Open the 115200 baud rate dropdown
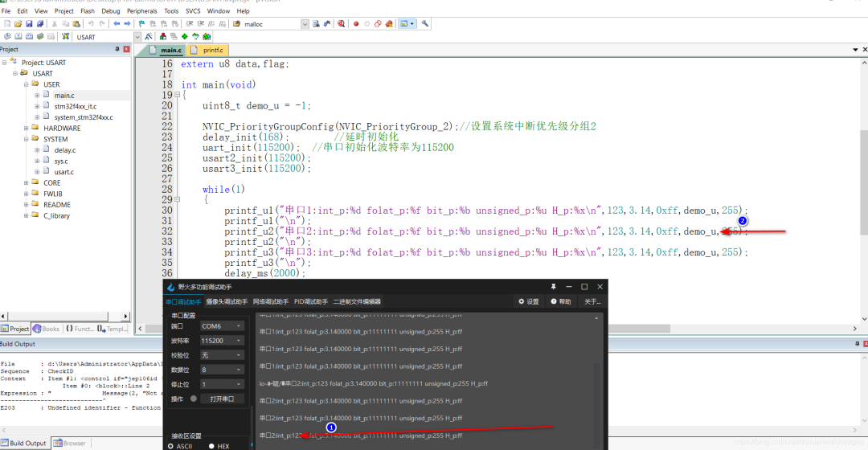Screen dimensions: 868x450 (x=222, y=341)
